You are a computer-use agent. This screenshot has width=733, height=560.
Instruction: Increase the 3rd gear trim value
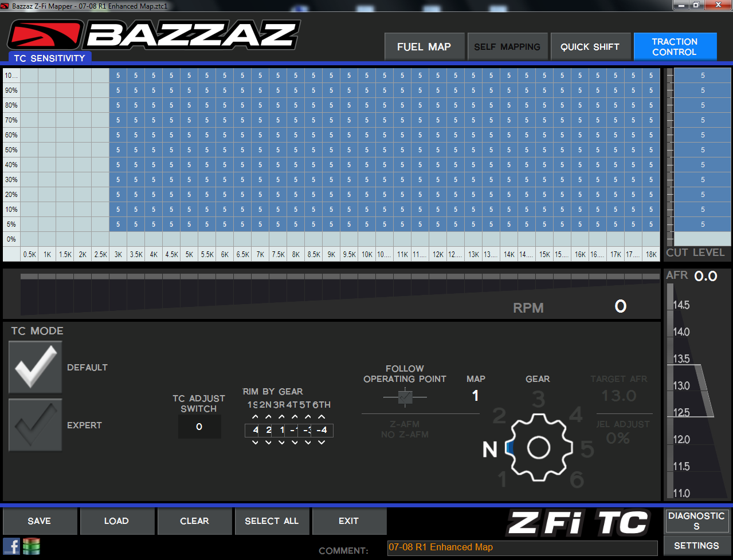coord(281,417)
